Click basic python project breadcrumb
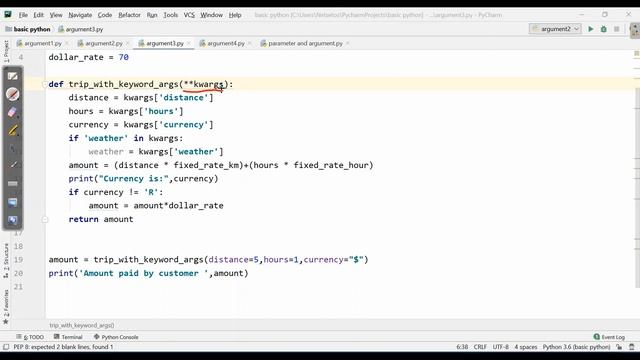 point(28,29)
